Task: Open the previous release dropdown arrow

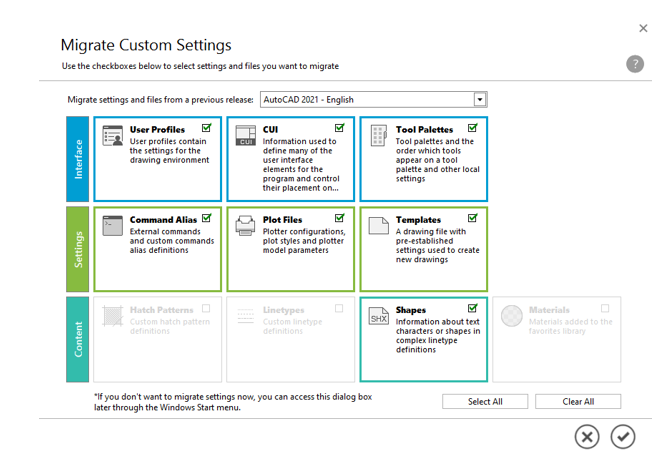Action: [x=480, y=100]
